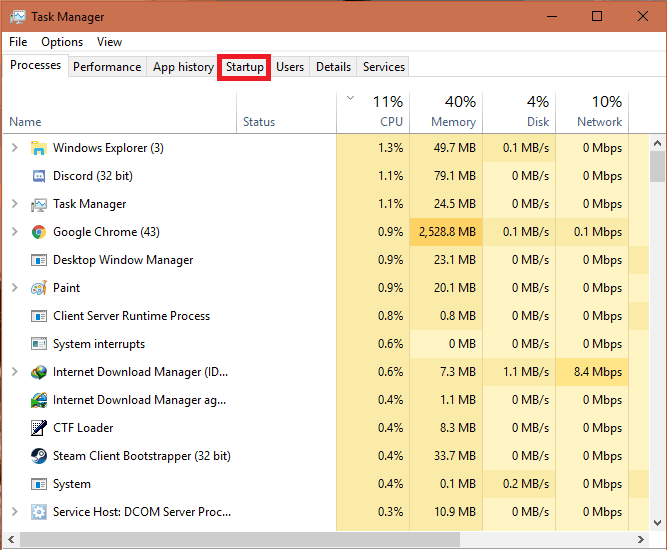The height and width of the screenshot is (550, 667).
Task: Switch to the Services tab
Action: pyautogui.click(x=384, y=67)
